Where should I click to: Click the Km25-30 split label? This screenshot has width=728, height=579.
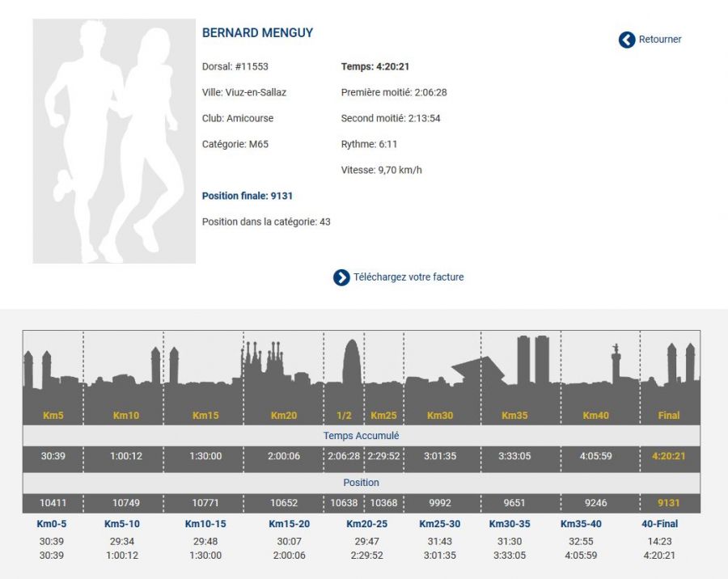[440, 524]
